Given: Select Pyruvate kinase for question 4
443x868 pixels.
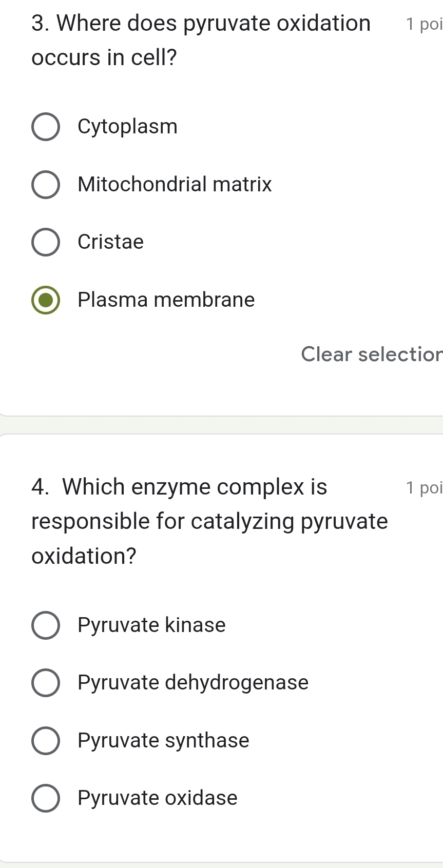Looking at the screenshot, I should pos(46,625).
